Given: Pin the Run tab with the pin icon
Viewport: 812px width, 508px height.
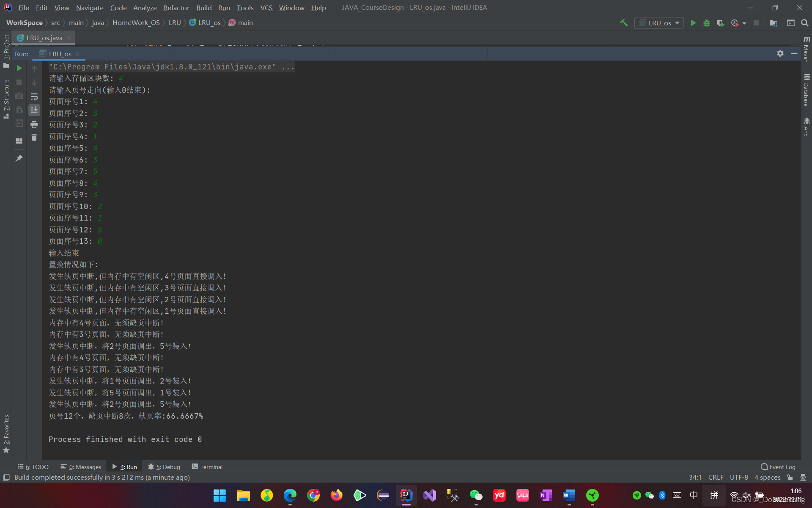Looking at the screenshot, I should click(19, 158).
